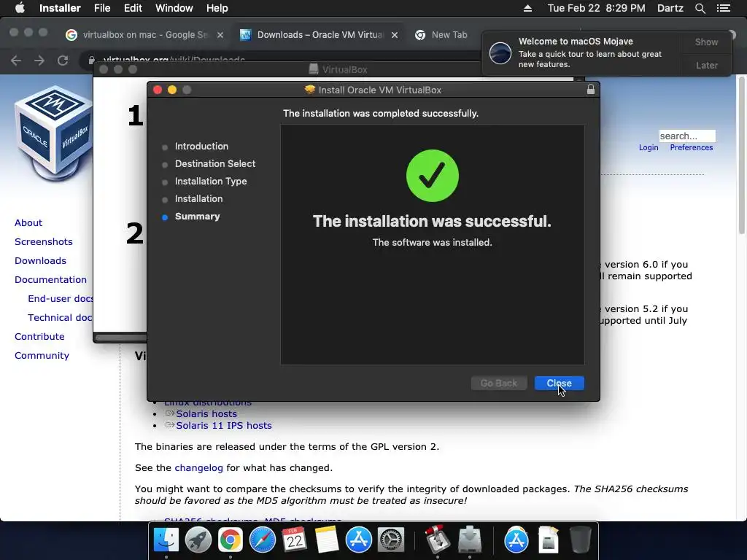Viewport: 747px width, 560px height.
Task: Click the eject icon in menu bar
Action: (528, 8)
